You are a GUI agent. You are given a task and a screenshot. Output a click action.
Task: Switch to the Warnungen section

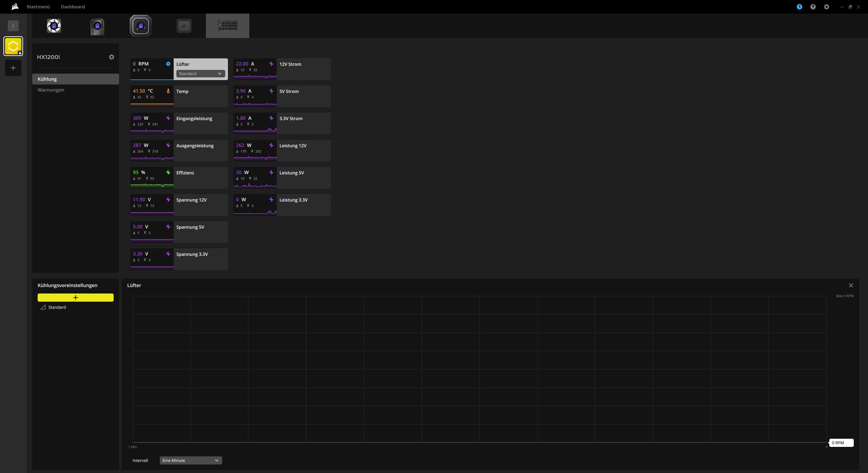[51, 90]
